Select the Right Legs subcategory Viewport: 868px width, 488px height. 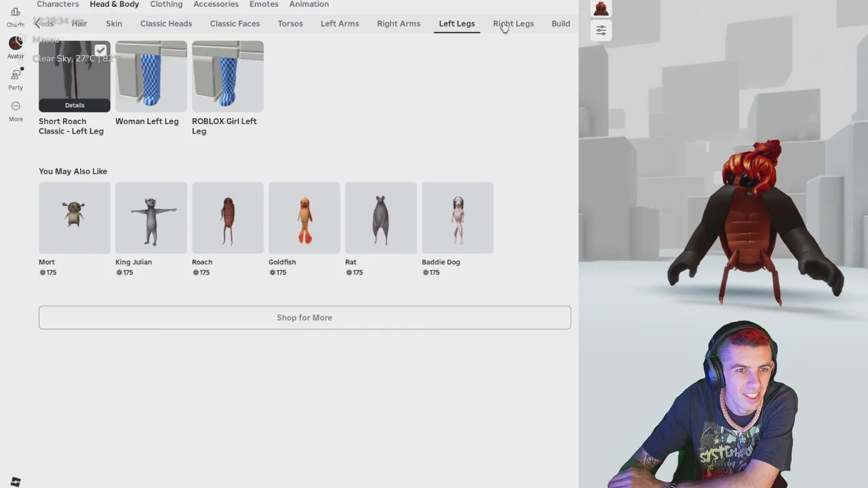pyautogui.click(x=513, y=24)
